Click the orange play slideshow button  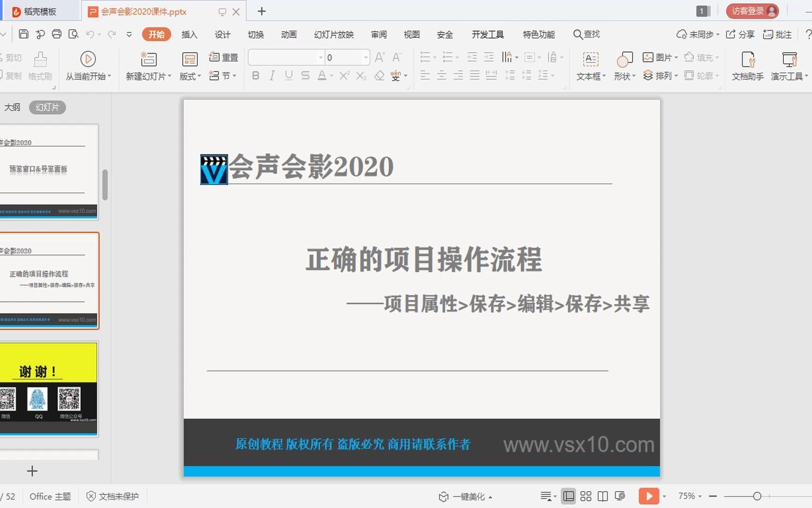point(649,496)
